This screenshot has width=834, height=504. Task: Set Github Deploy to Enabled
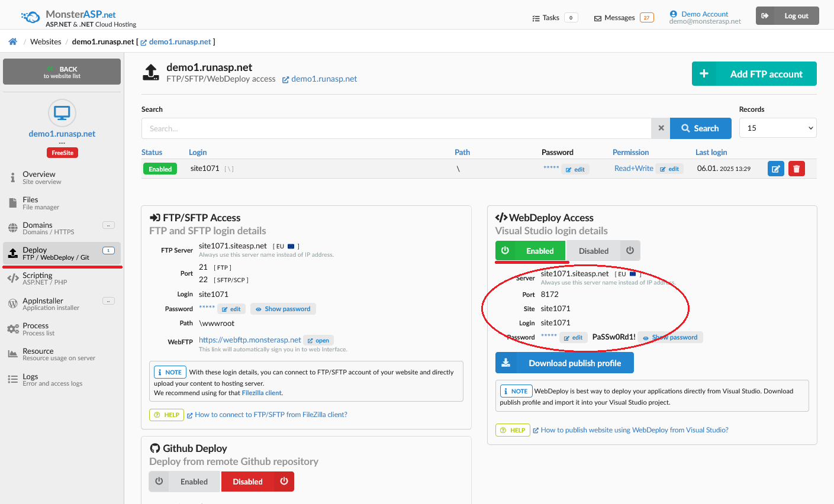(x=185, y=482)
